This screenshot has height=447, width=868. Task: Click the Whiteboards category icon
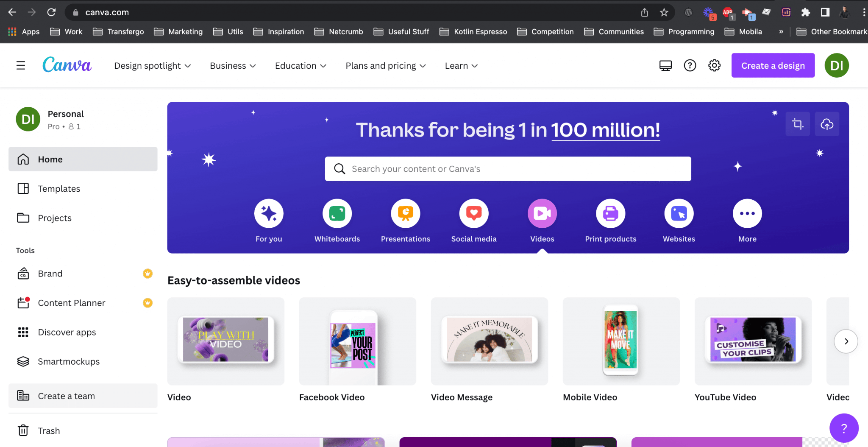click(x=337, y=213)
